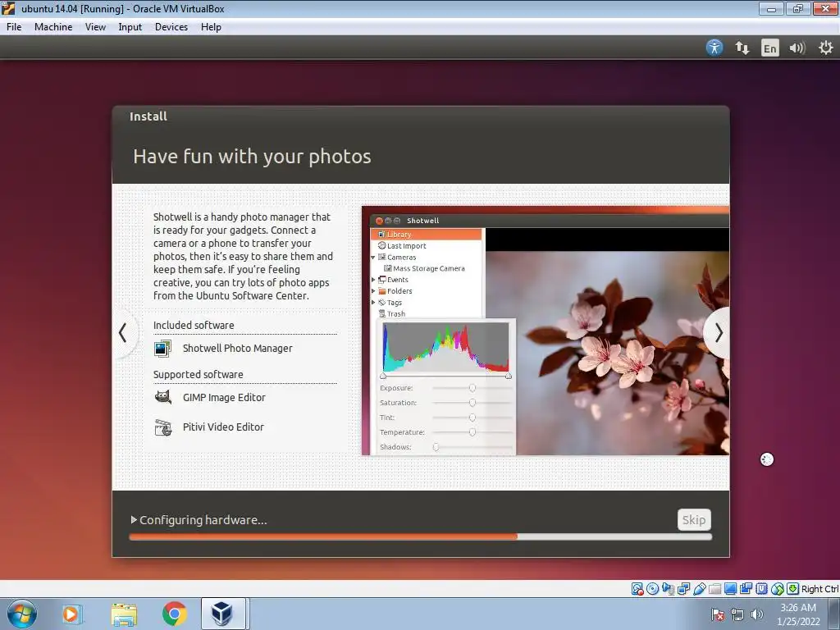Viewport: 840px width, 630px height.
Task: Click the Skip button
Action: tap(694, 519)
